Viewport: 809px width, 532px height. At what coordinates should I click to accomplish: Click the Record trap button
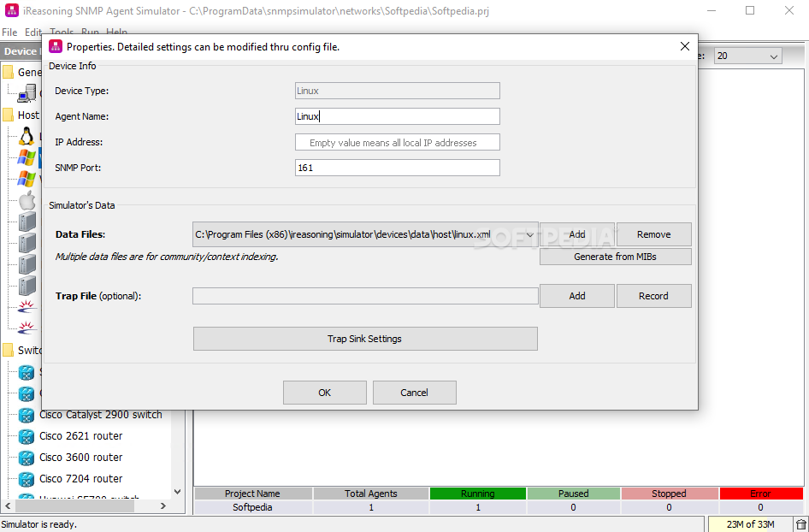(653, 296)
